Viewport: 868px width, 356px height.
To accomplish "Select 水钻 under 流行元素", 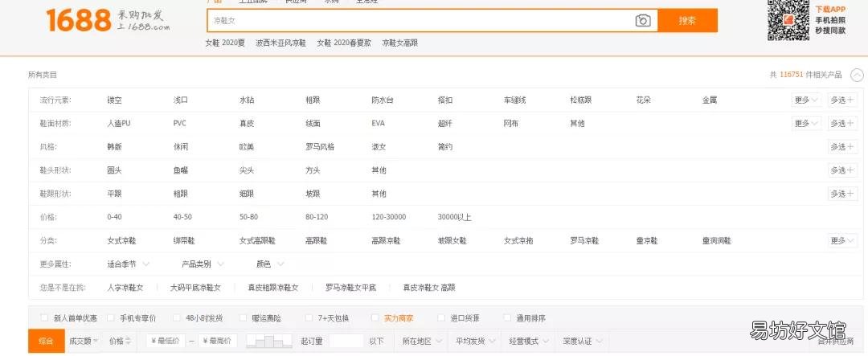I will (x=247, y=100).
